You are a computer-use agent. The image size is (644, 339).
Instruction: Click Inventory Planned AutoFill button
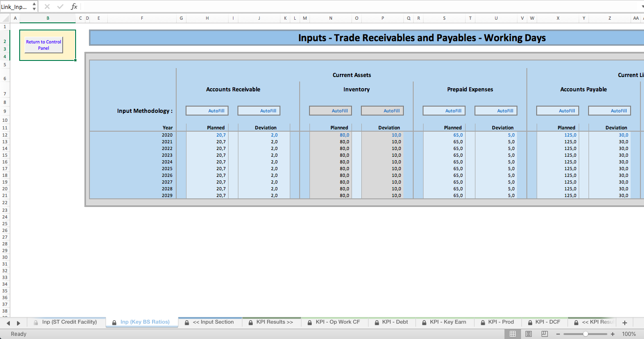(x=331, y=111)
